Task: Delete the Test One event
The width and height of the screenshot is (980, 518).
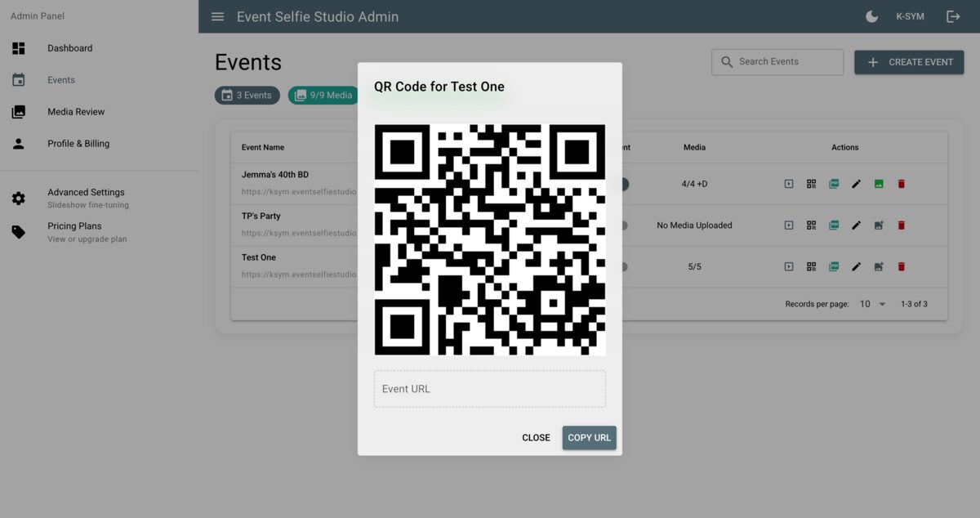Action: [x=901, y=266]
